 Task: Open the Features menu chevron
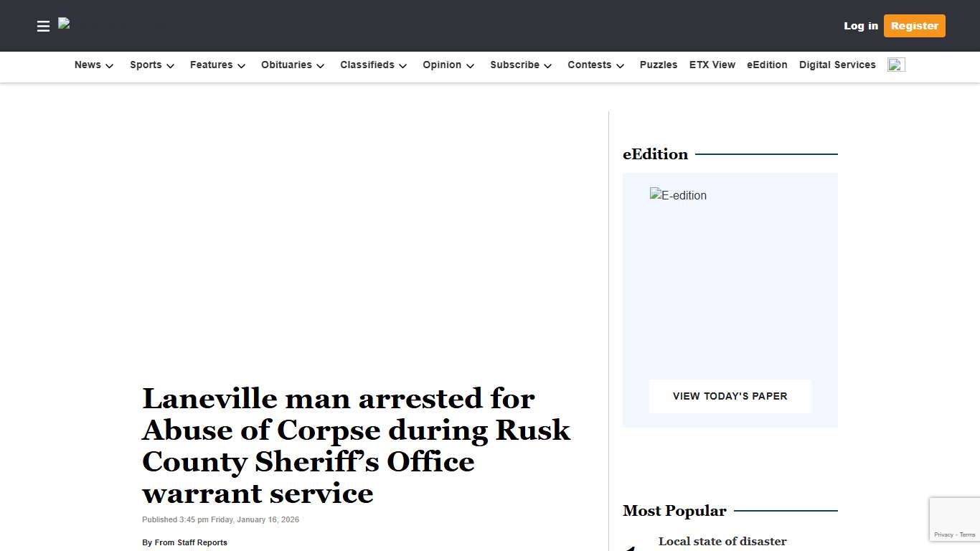242,65
